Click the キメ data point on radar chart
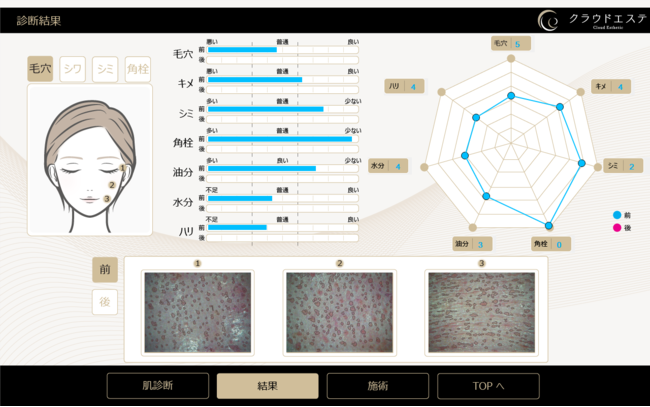This screenshot has height=407, width=650. [560, 107]
